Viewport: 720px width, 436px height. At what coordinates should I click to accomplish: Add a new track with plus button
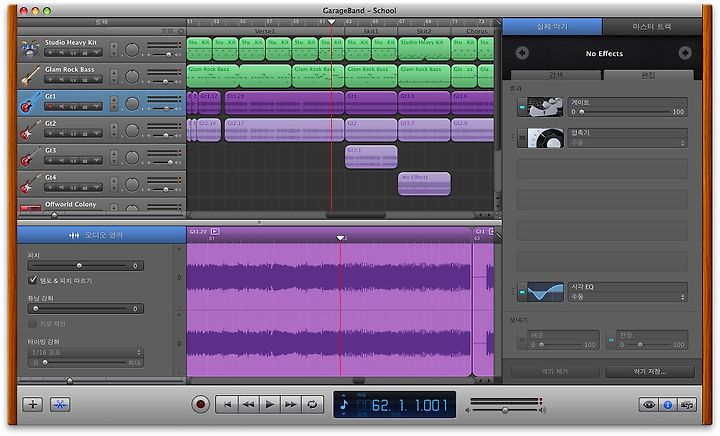tap(33, 404)
